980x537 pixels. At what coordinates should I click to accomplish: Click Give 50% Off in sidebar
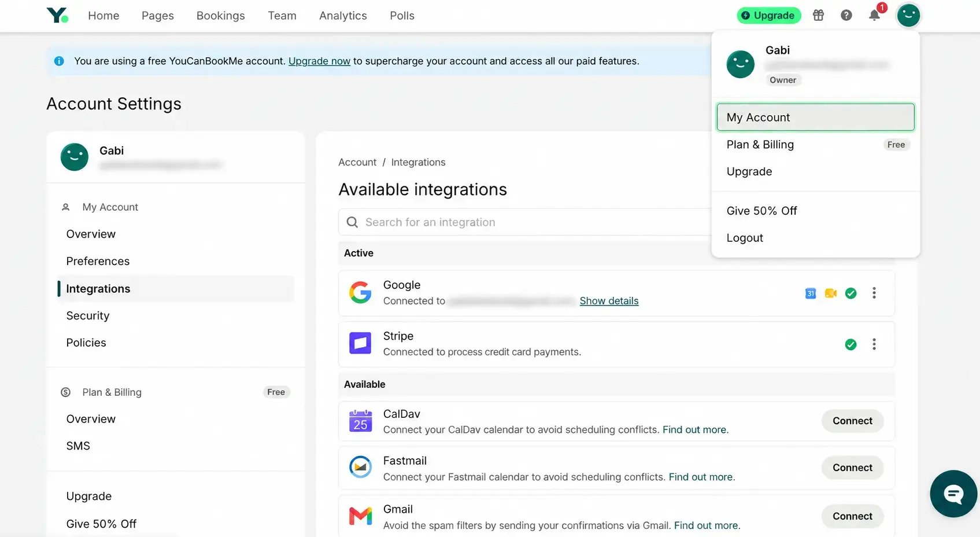tap(101, 524)
